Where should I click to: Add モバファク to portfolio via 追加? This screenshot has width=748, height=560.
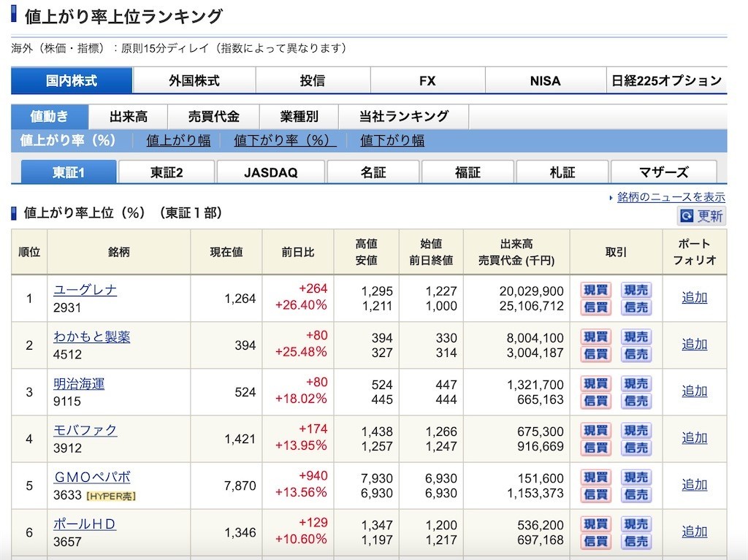coord(694,438)
